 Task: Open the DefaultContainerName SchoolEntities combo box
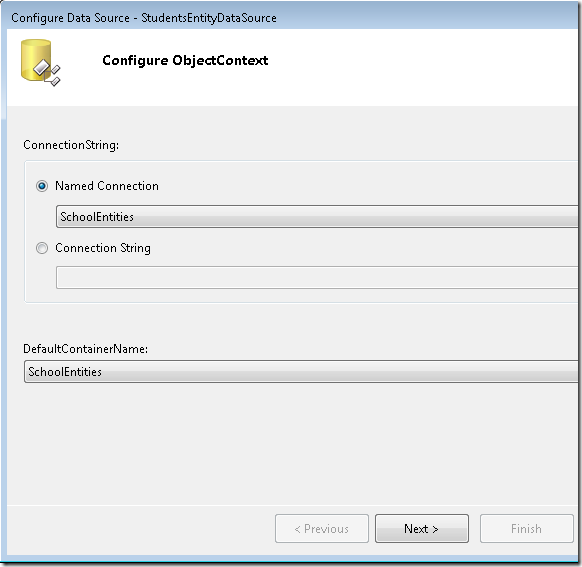[301, 371]
